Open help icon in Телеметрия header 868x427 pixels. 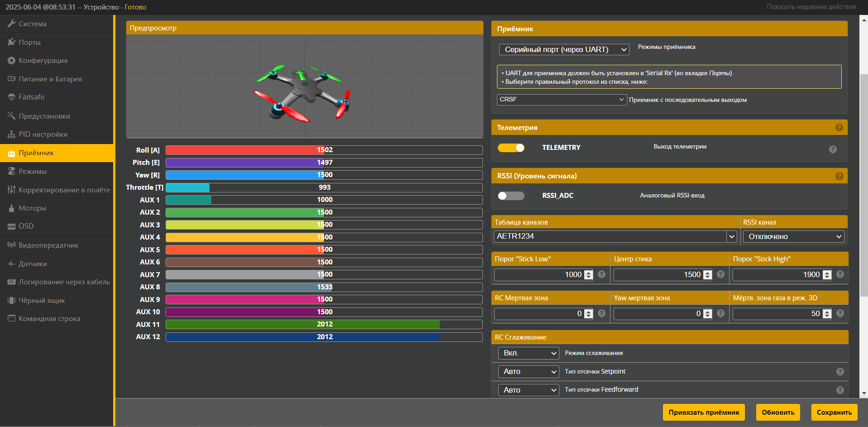(839, 128)
